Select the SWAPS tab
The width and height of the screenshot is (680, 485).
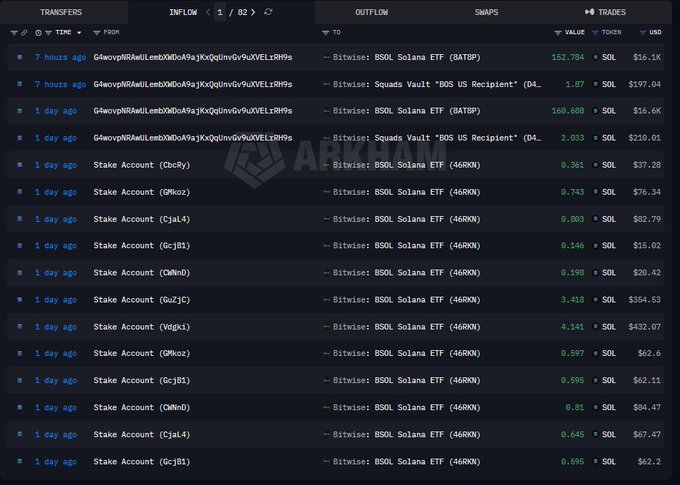click(x=486, y=12)
